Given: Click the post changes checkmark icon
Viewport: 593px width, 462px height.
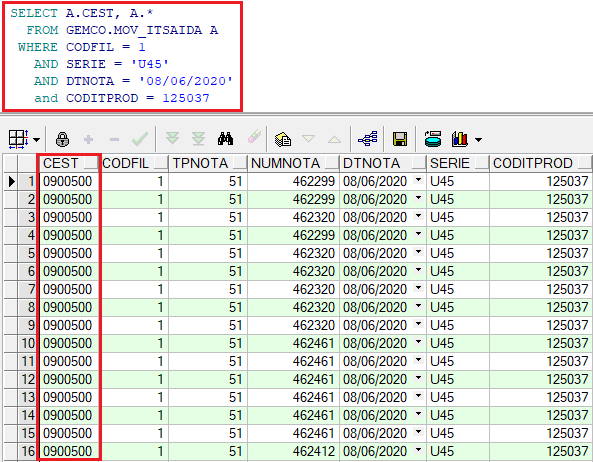Looking at the screenshot, I should coord(140,139).
